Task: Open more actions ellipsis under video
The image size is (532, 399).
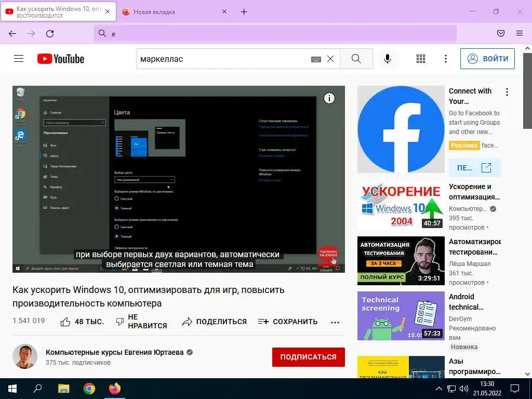Action: coord(335,322)
